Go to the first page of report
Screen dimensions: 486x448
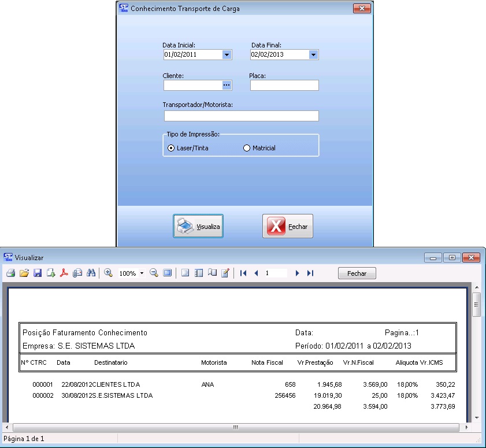243,273
